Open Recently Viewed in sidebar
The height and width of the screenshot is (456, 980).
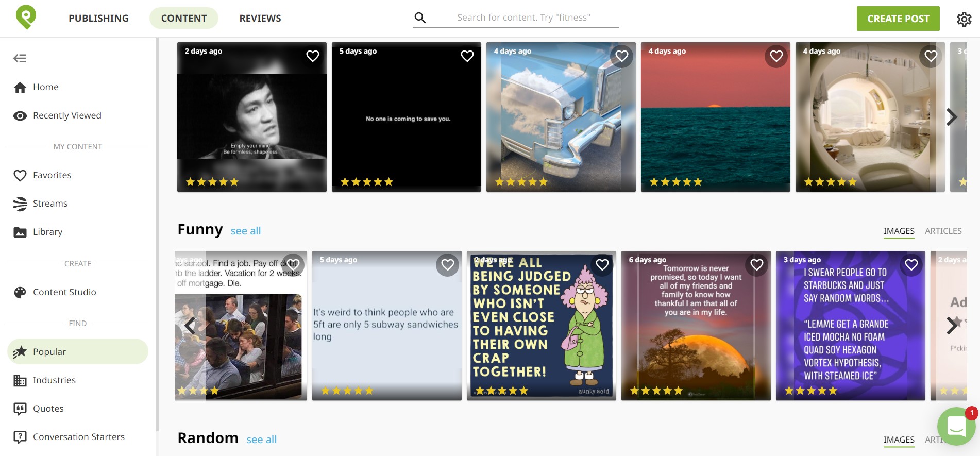78,115
